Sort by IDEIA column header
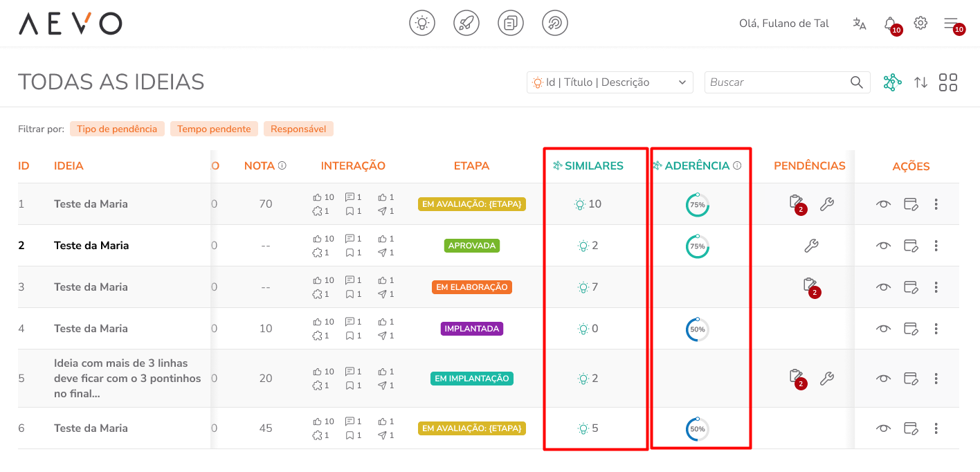This screenshot has height=472, width=980. point(69,166)
